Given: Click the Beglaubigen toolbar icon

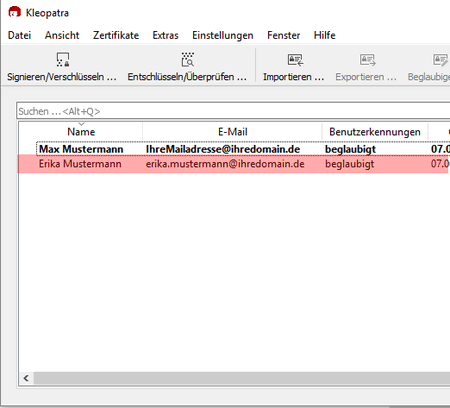Looking at the screenshot, I should point(440,60).
